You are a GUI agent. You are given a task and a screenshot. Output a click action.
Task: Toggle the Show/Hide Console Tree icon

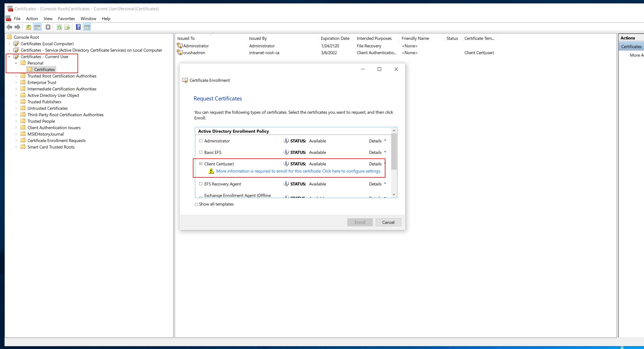37,27
